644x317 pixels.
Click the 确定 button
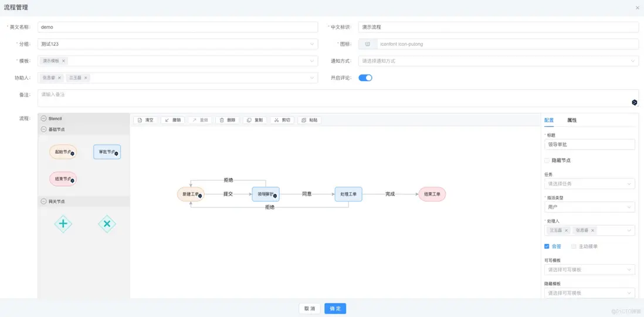click(335, 308)
